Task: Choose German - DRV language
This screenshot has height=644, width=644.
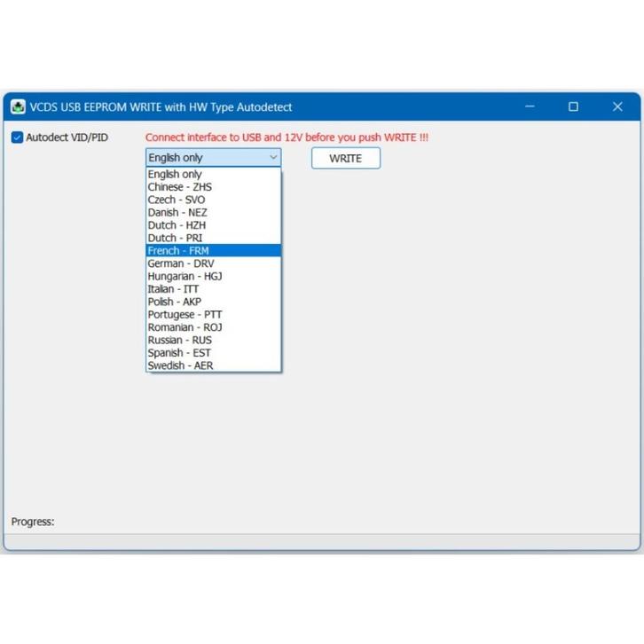Action: click(180, 263)
